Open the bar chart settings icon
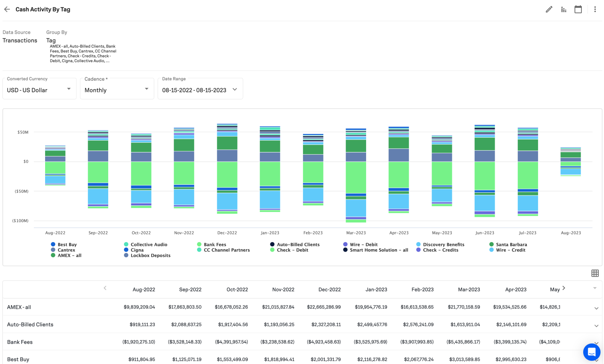Screen dimensions: 604x364 [563, 10]
